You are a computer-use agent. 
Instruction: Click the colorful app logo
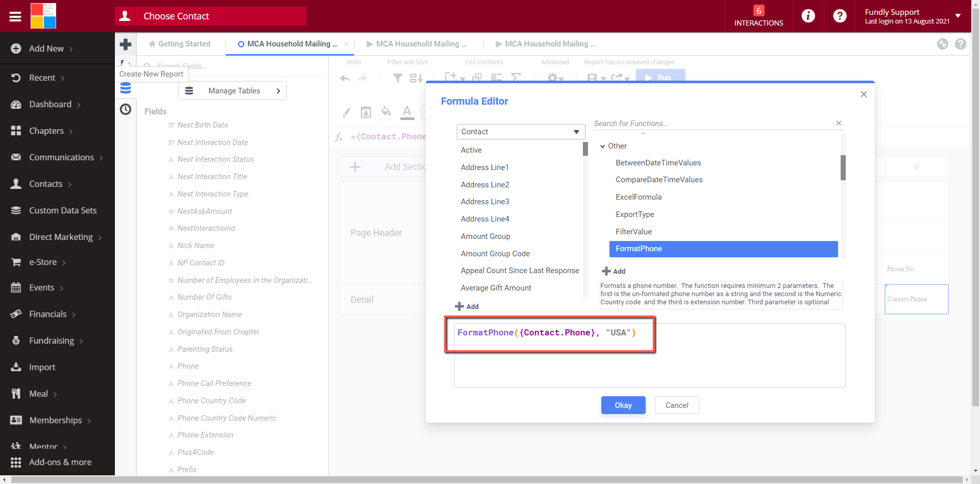click(43, 16)
